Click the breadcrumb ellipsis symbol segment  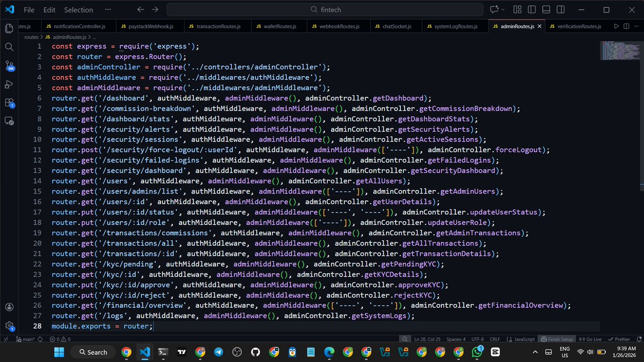click(94, 37)
